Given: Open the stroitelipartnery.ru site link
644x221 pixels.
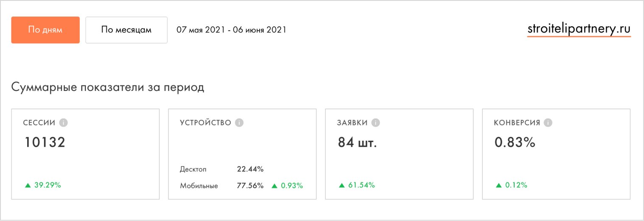Looking at the screenshot, I should [579, 29].
